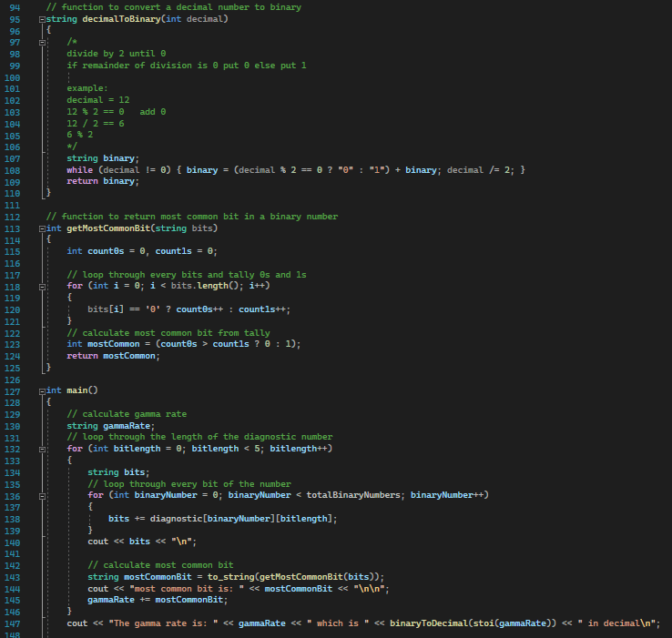The image size is (672, 638).
Task: Collapse the for loop tallying 0s and 1s
Action: (x=43, y=286)
